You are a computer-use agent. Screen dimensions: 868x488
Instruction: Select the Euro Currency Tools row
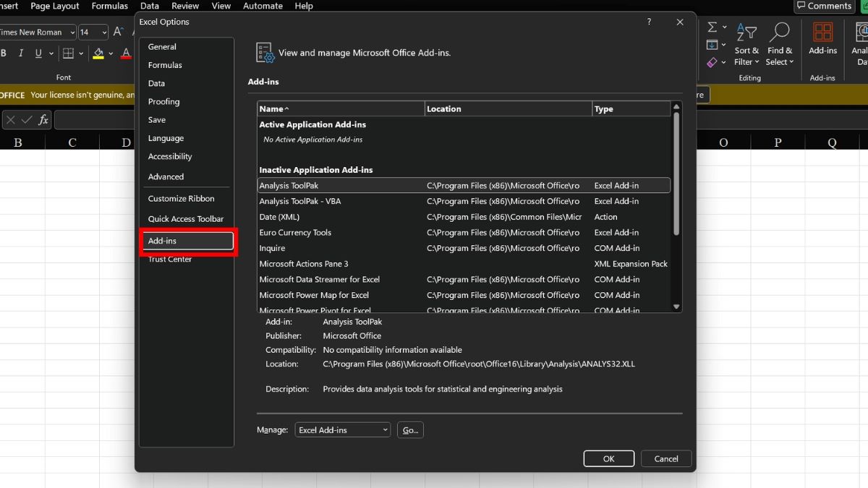tap(464, 233)
